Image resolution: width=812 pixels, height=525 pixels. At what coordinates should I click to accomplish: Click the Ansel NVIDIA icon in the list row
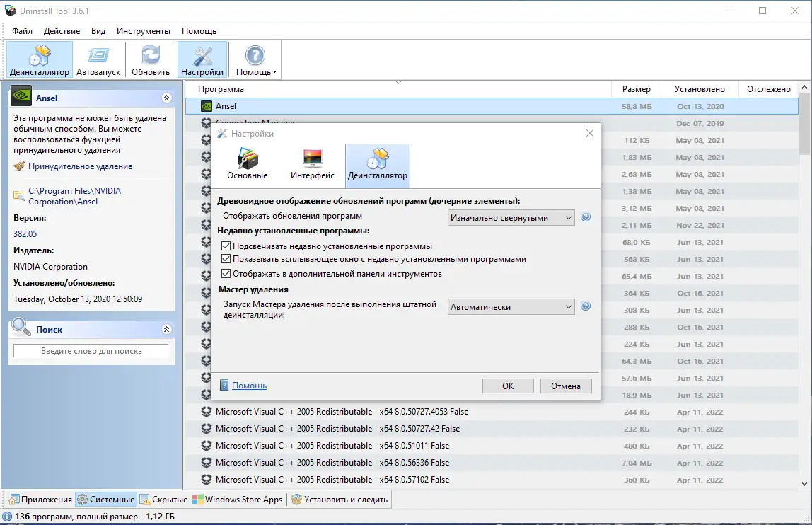click(x=207, y=106)
